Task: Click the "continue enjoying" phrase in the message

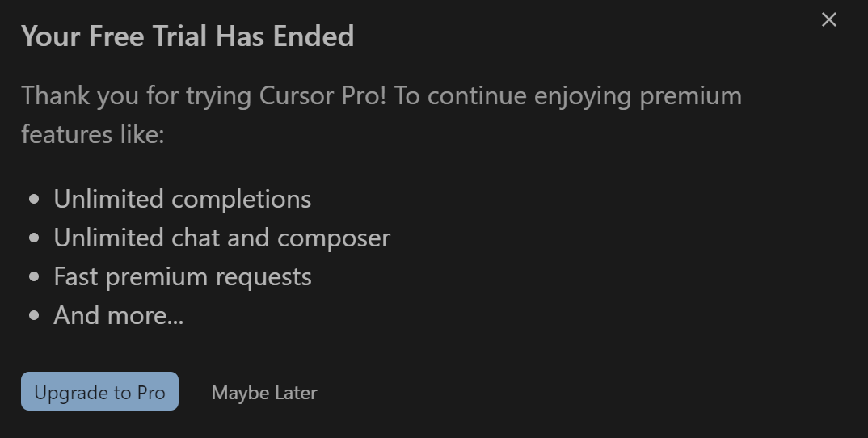Action: [x=529, y=96]
